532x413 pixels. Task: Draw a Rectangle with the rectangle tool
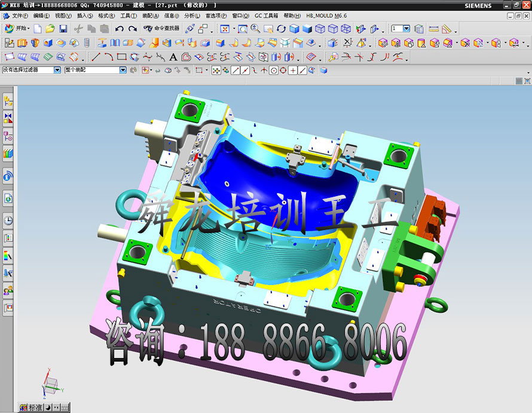121,57
